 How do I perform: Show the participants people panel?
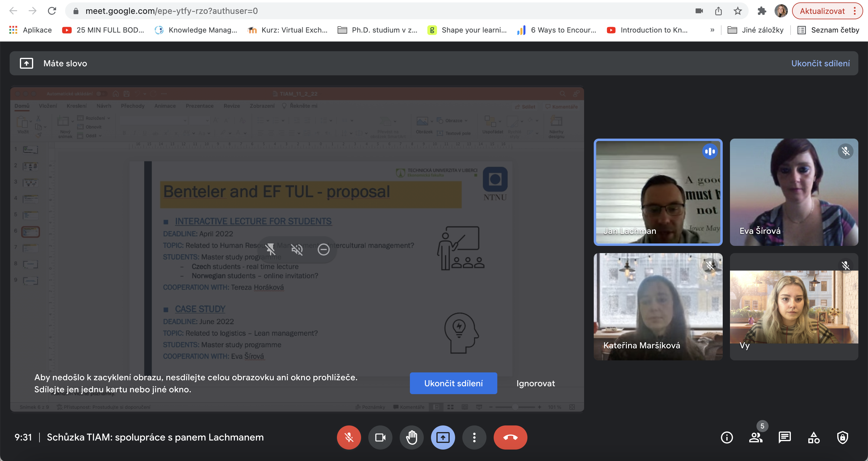pos(756,437)
